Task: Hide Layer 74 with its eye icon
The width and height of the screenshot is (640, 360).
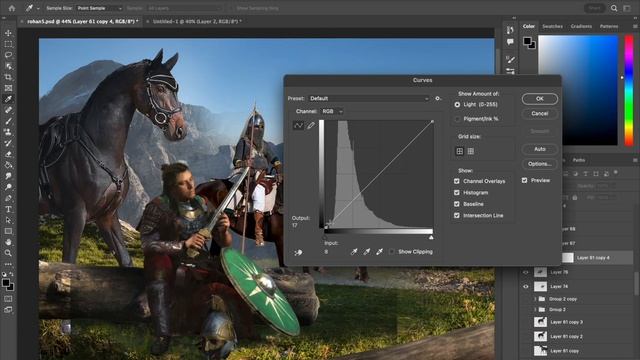Action: (526, 287)
